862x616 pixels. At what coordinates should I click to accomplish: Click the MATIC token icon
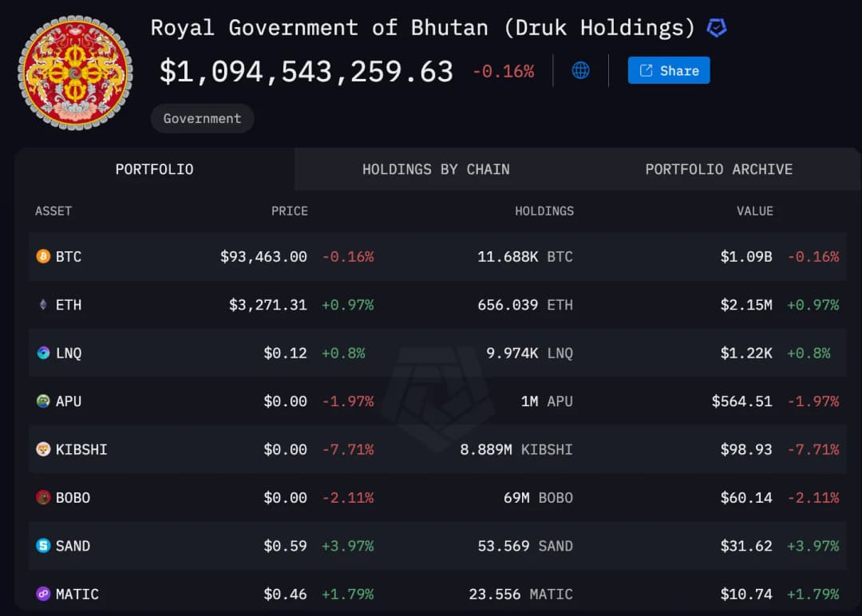click(x=43, y=594)
